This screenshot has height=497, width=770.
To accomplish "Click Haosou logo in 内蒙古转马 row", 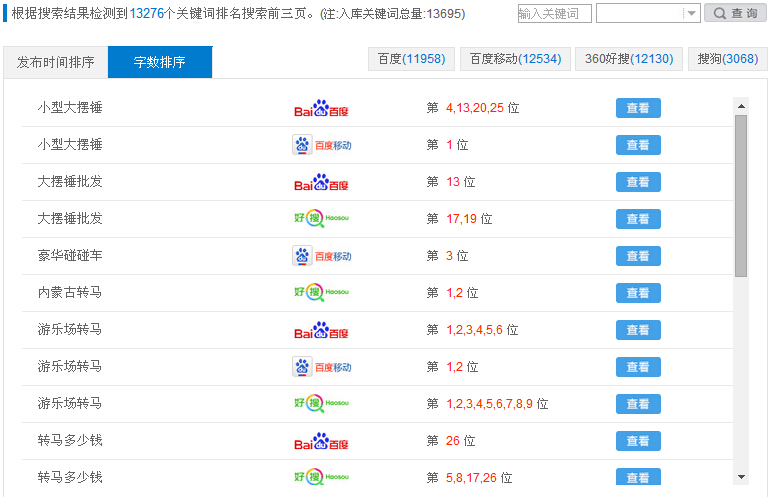I will pyautogui.click(x=322, y=293).
